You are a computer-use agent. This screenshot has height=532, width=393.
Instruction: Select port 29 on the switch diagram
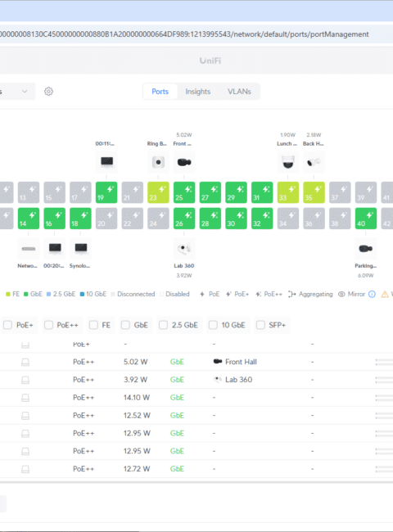coord(236,192)
